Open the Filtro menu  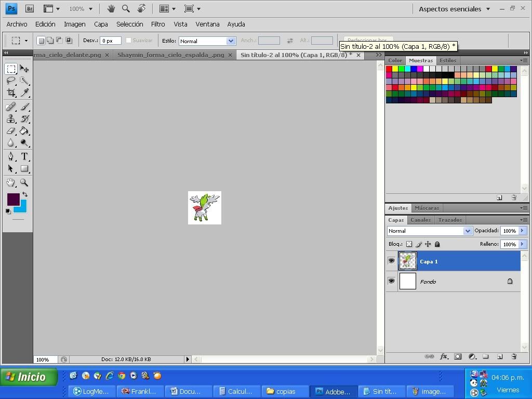coord(158,24)
